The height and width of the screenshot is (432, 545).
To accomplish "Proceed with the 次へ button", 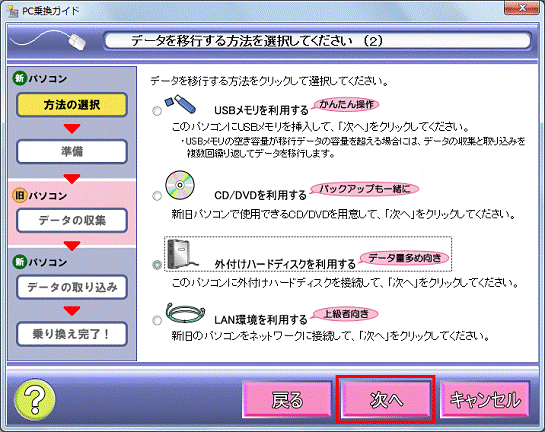I will 386,400.
